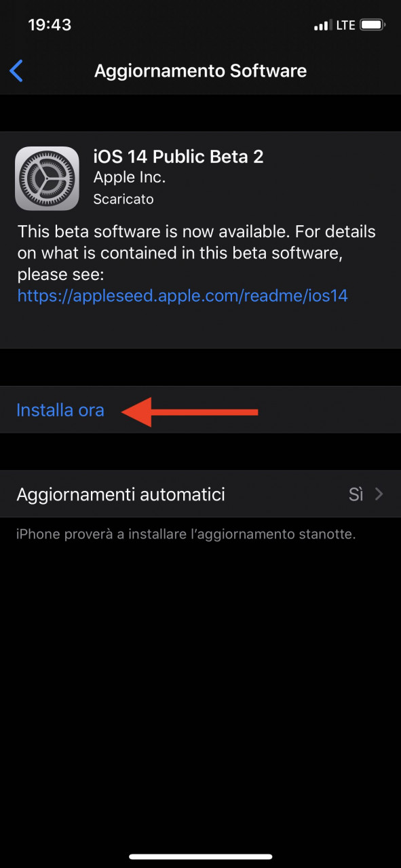
Task: Tap the footer note about installing stanotte
Action: [x=186, y=534]
